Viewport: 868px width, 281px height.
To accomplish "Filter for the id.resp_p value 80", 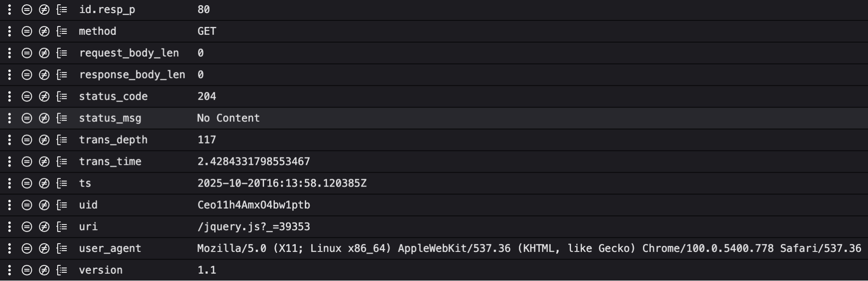I will pyautogui.click(x=27, y=10).
